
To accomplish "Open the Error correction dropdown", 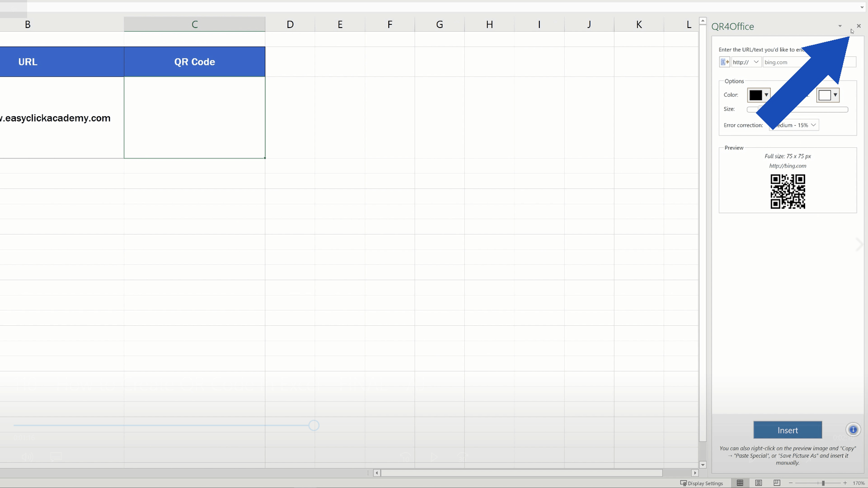I will (x=812, y=125).
